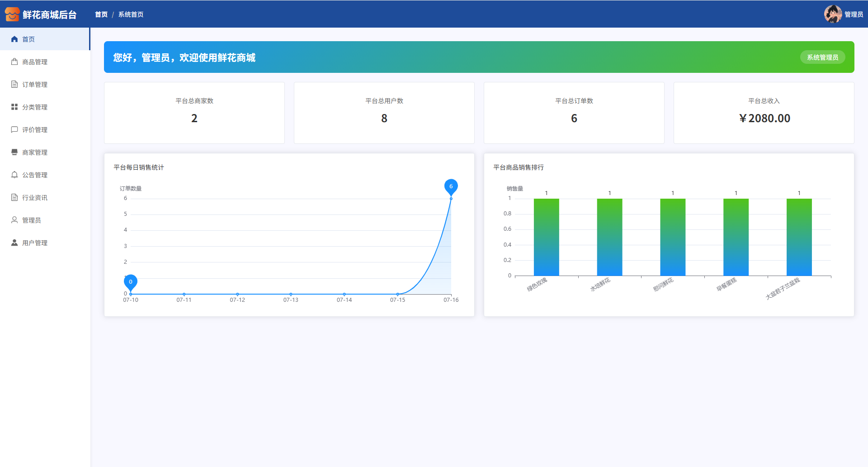Image resolution: width=868 pixels, height=467 pixels.
Task: Click the shop icon for 商家管理
Action: point(14,152)
